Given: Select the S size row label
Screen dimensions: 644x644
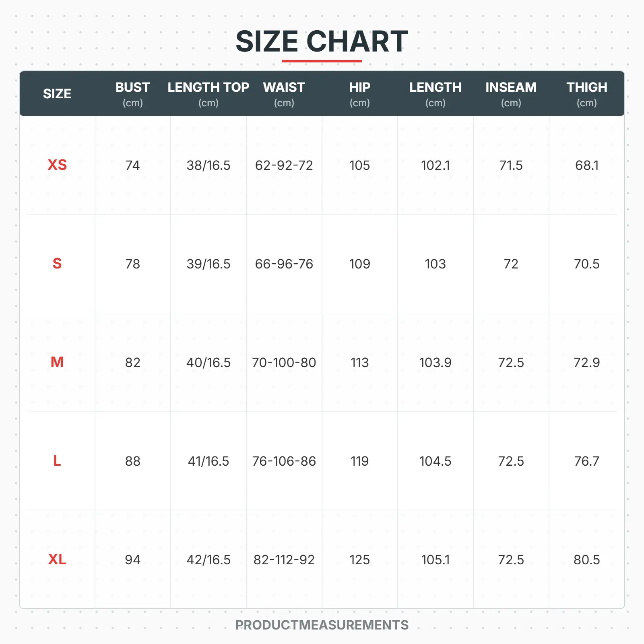Looking at the screenshot, I should point(57,264).
